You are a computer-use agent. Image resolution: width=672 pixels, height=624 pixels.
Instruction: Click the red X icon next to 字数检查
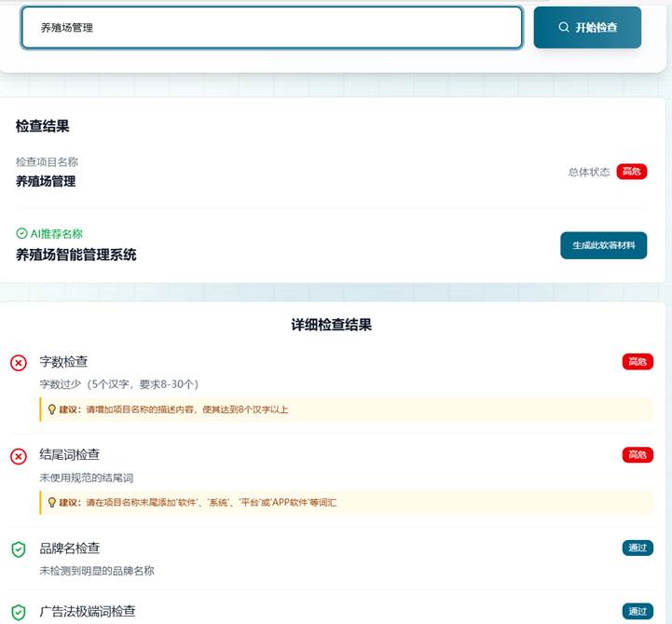click(19, 363)
